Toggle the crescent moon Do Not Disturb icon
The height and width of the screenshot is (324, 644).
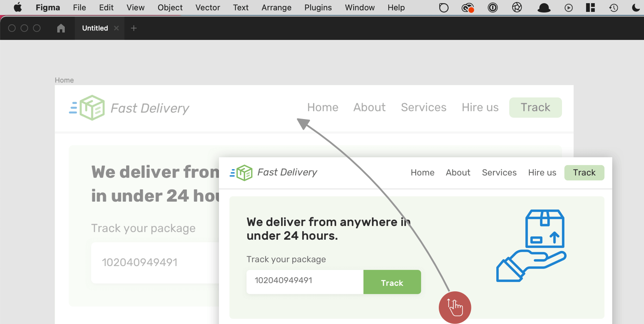click(636, 8)
